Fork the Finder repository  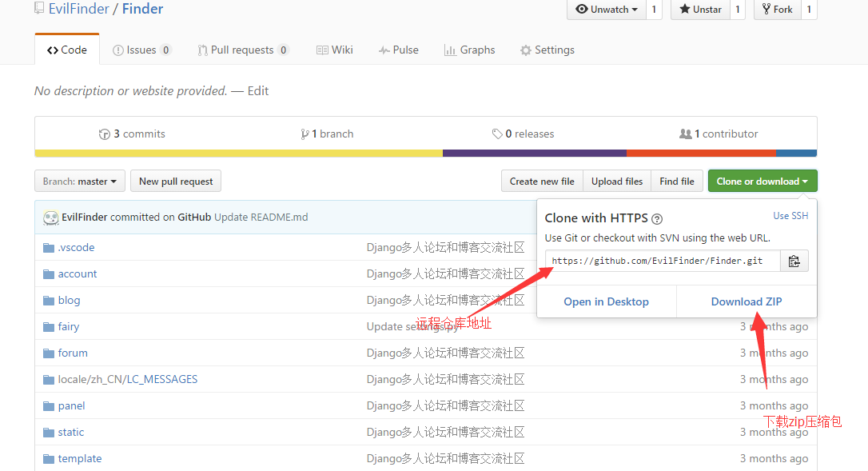click(x=777, y=10)
